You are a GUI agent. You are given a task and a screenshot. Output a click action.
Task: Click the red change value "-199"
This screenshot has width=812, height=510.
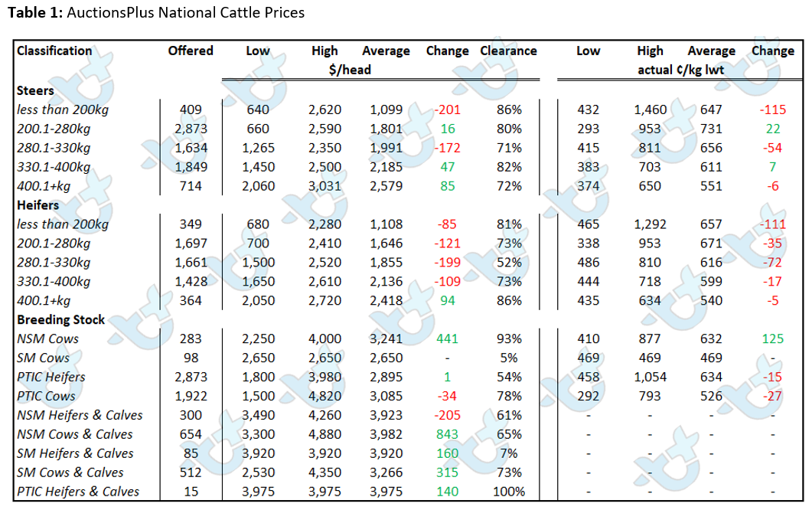pyautogui.click(x=448, y=263)
